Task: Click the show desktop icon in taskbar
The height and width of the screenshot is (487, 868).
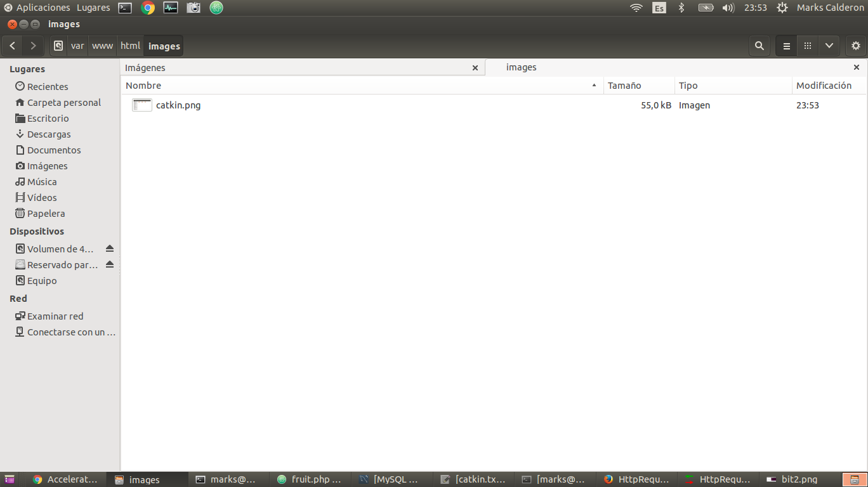Action: [x=10, y=479]
